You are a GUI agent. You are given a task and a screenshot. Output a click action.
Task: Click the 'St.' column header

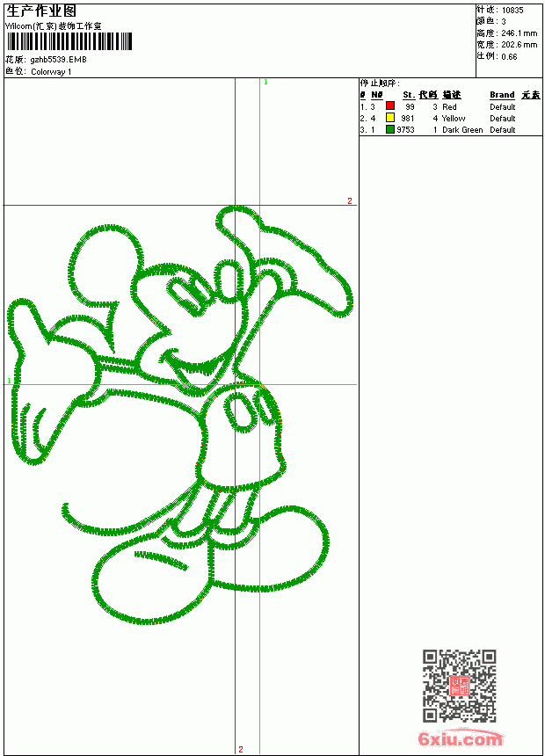409,95
